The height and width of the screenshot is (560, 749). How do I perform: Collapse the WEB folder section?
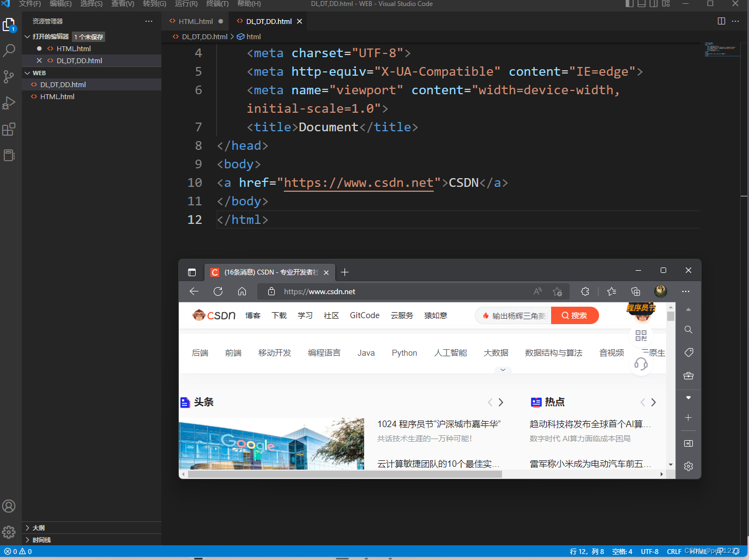tap(27, 73)
